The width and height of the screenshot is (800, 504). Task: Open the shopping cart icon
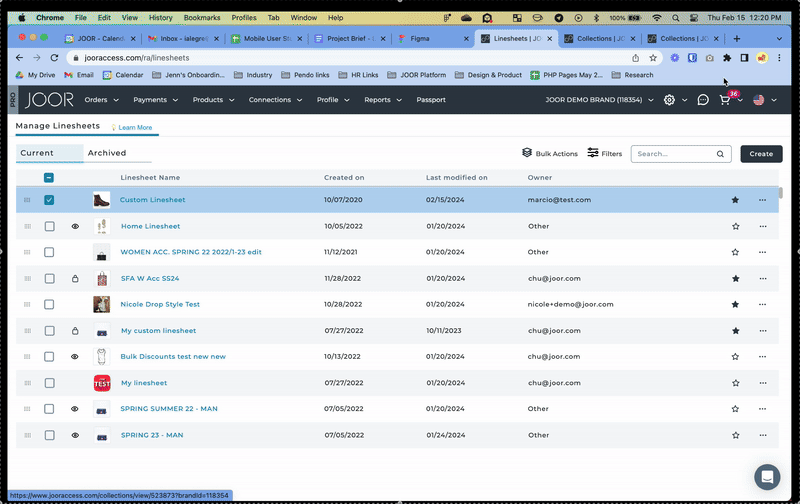725,101
